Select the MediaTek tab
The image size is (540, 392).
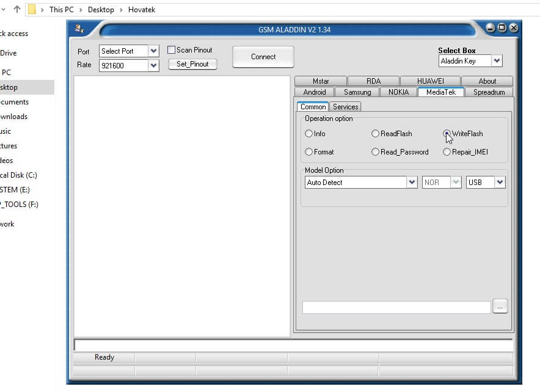pos(441,92)
